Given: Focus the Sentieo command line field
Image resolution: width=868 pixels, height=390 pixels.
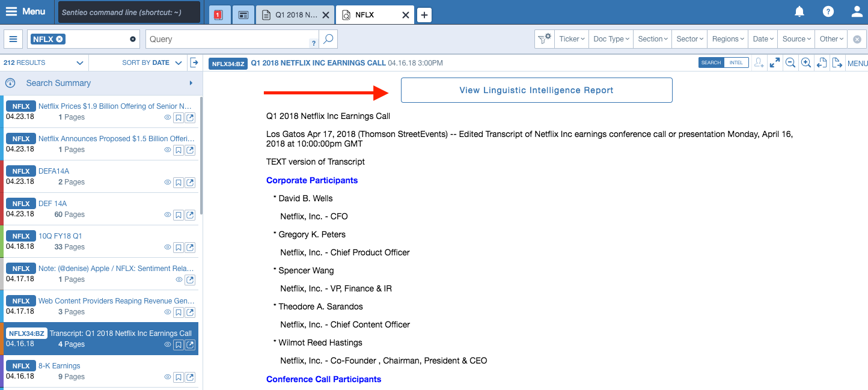Looking at the screenshot, I should pos(130,12).
